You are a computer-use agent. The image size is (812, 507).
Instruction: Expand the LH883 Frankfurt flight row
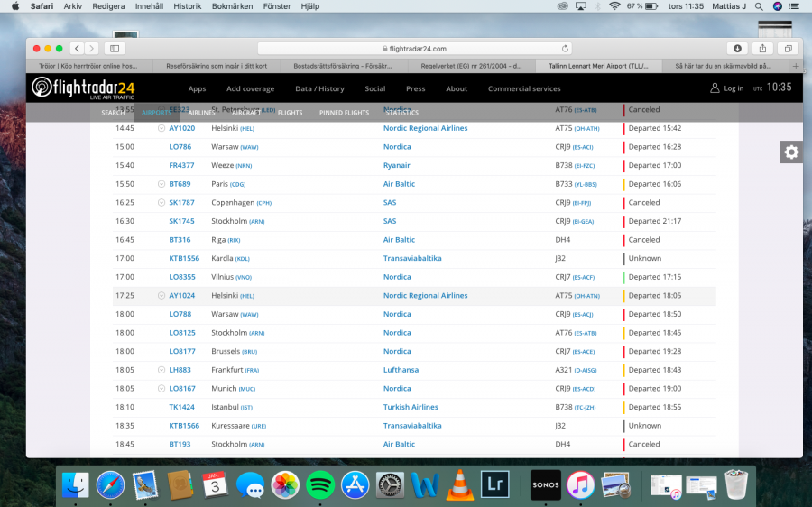[x=161, y=370]
